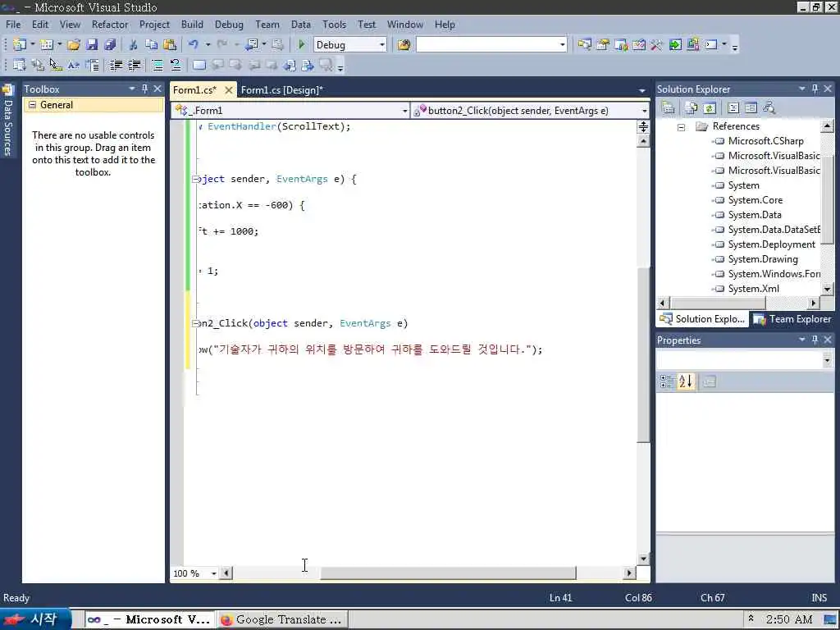This screenshot has width=840, height=630.
Task: Click the Navigate Backward icon
Action: click(x=252, y=45)
